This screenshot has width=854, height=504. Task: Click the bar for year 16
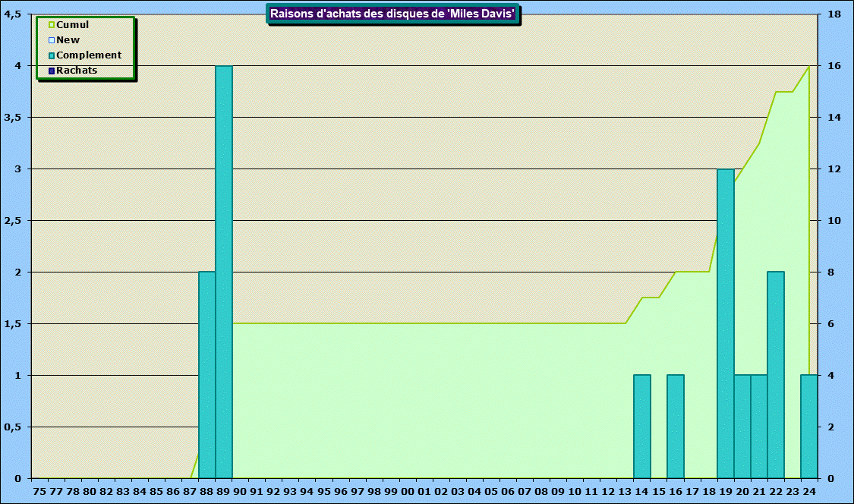(676, 427)
